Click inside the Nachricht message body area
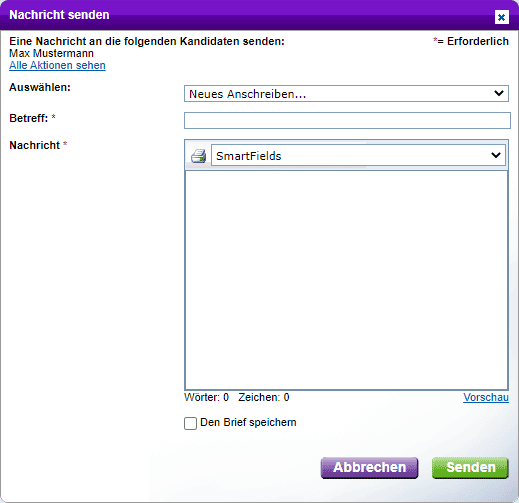Image resolution: width=519 pixels, height=503 pixels. (x=346, y=280)
